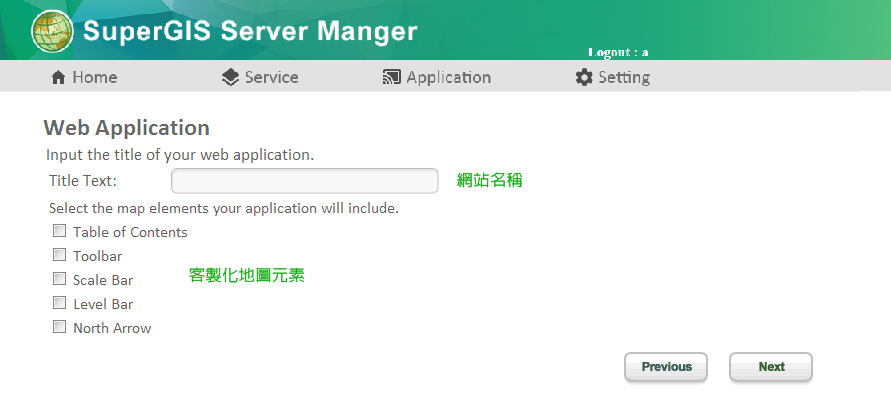Image resolution: width=891 pixels, height=418 pixels.
Task: Click the Service layers icon
Action: click(230, 77)
